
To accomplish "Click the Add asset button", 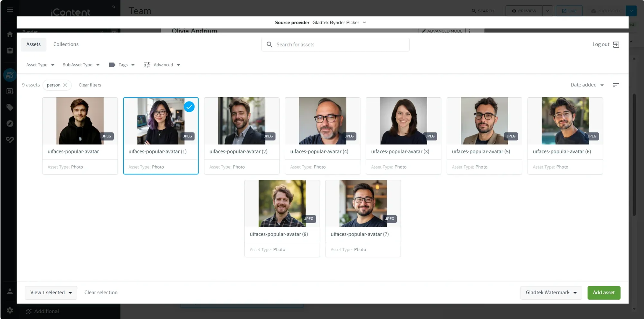I will (x=604, y=293).
